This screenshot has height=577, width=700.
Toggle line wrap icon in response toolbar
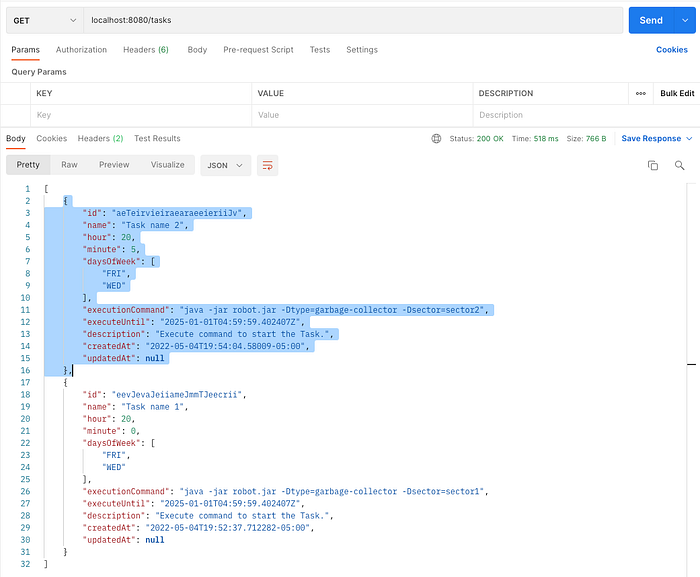(x=267, y=165)
